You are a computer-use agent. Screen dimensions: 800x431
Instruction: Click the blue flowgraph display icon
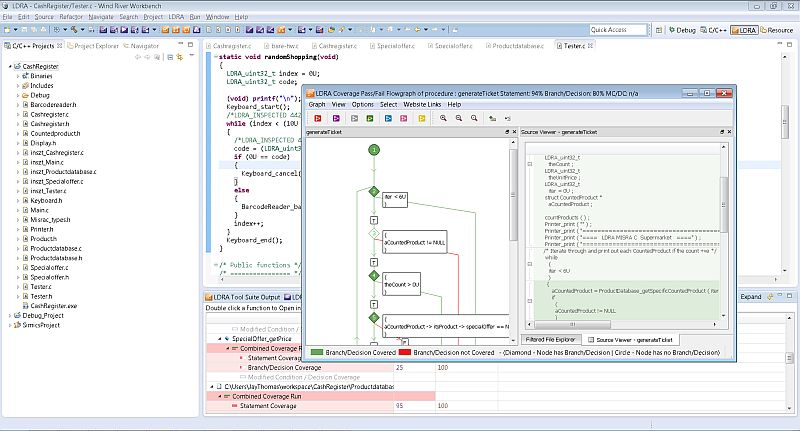pyautogui.click(x=388, y=118)
